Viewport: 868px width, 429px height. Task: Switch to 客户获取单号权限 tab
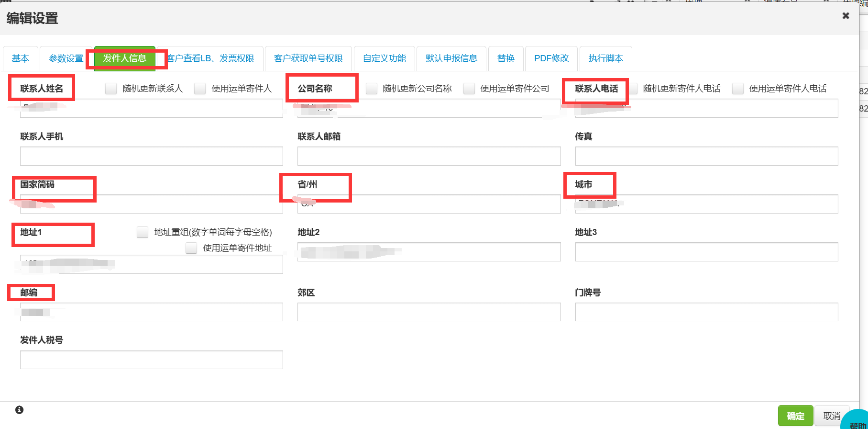pos(308,58)
